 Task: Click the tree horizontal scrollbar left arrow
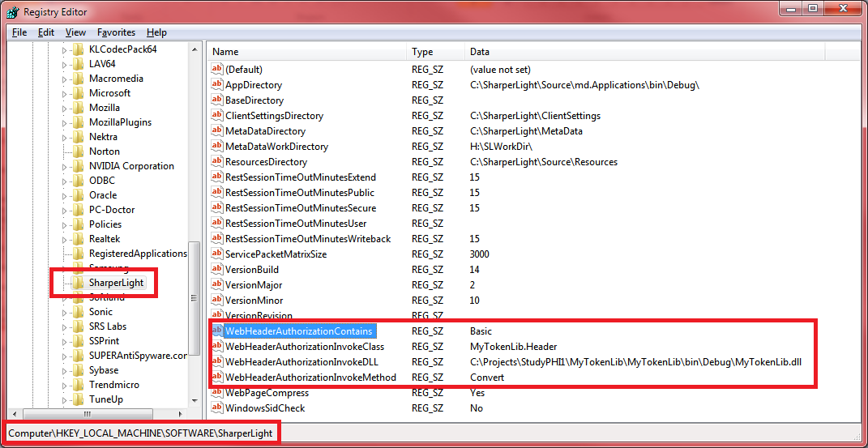[13, 414]
